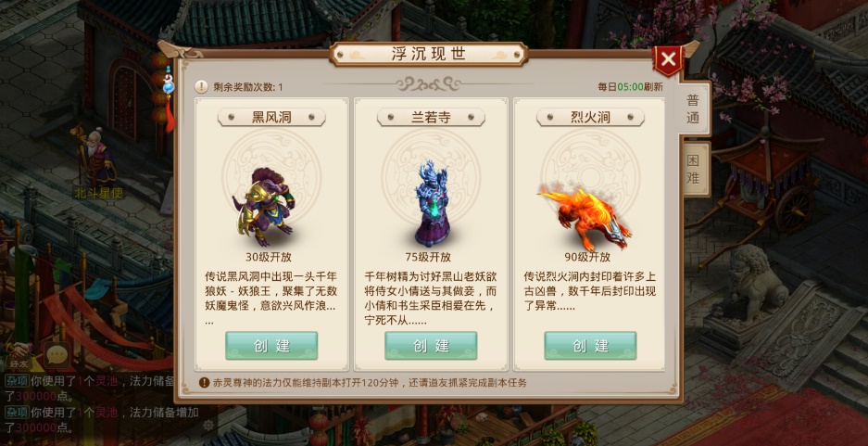Select the blue tree spirit in 兰若寺
Image resolution: width=868 pixels, height=446 pixels.
coord(431,204)
